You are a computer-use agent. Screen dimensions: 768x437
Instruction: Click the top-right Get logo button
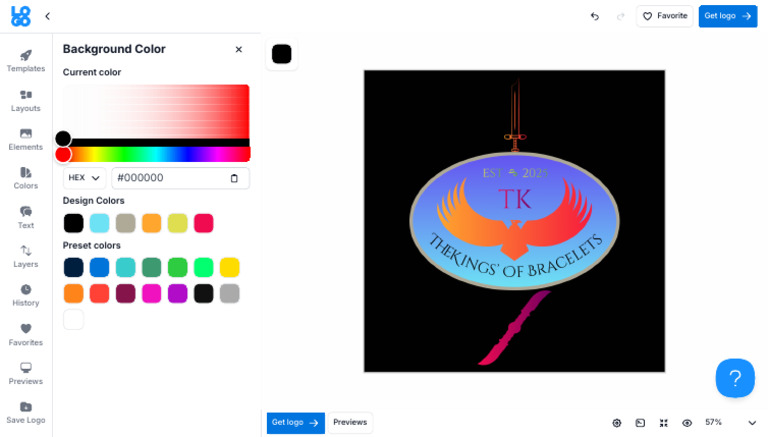[x=728, y=16]
